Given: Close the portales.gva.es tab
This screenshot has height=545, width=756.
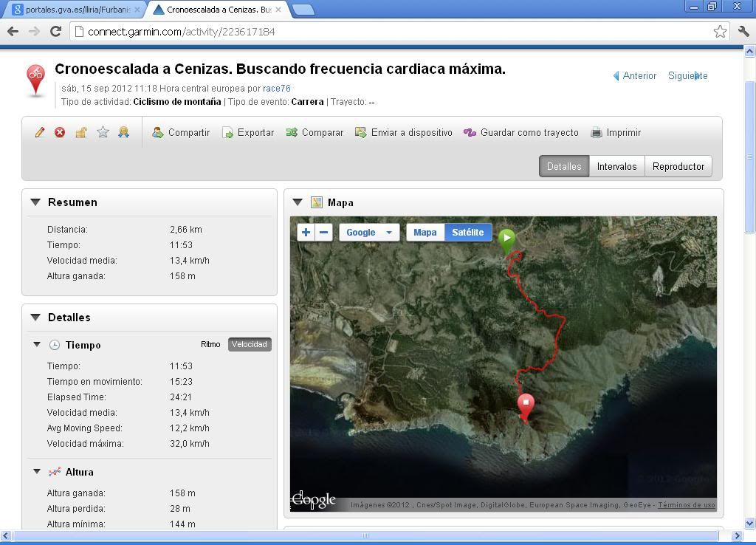Looking at the screenshot, I should (137, 10).
